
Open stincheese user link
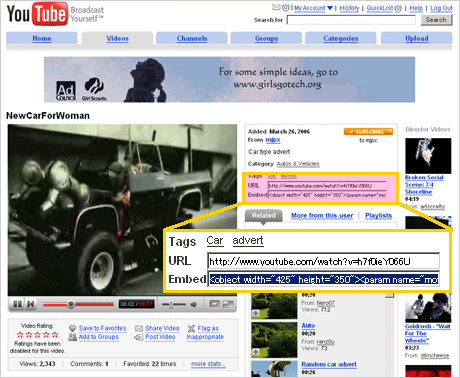click(435, 356)
